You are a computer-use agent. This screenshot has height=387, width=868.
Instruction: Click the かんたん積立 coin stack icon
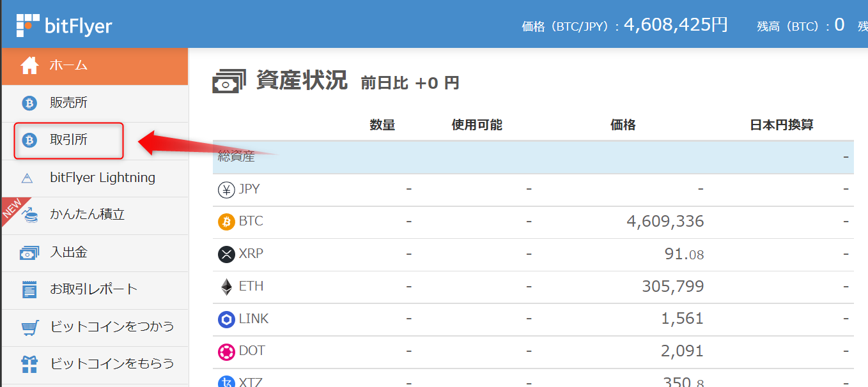[29, 215]
